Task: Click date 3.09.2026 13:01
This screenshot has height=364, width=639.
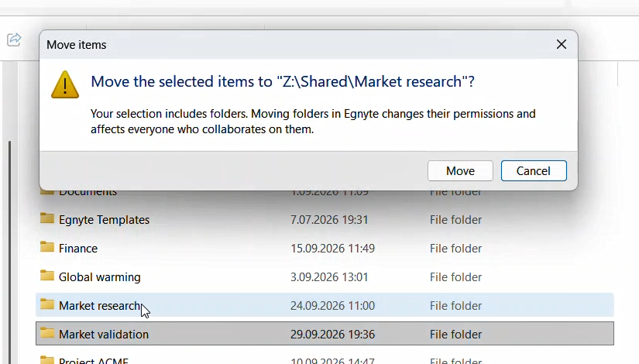Action: pyautogui.click(x=329, y=277)
